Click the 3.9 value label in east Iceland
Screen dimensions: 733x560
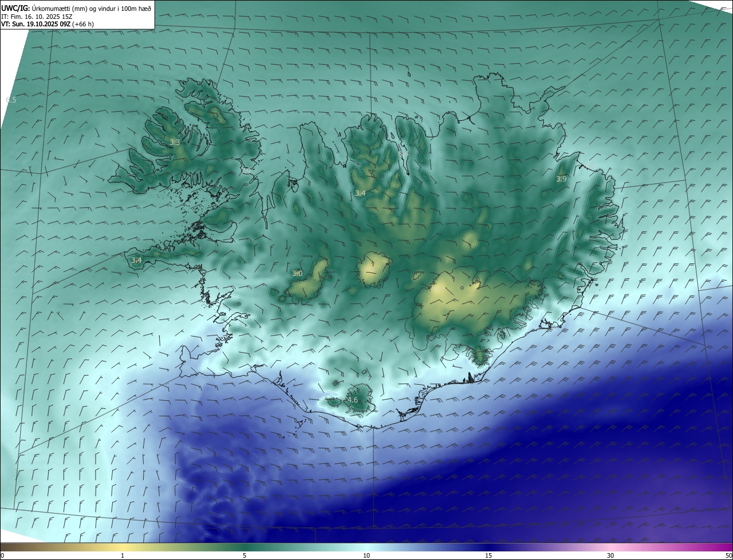pos(561,179)
